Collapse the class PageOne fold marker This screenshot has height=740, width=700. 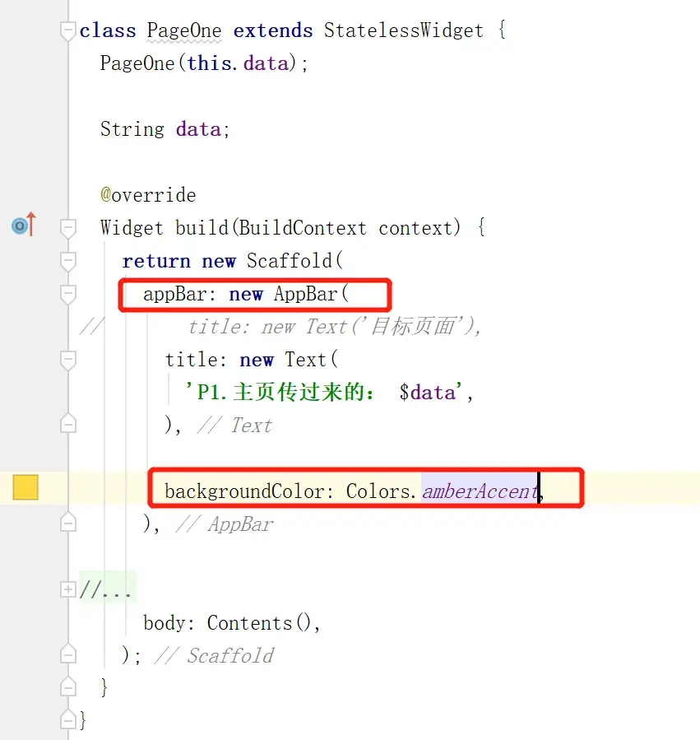pyautogui.click(x=68, y=31)
